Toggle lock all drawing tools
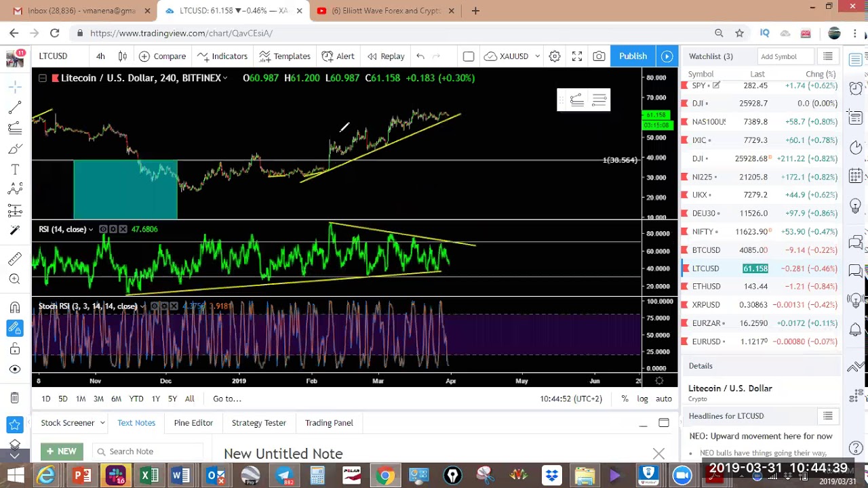The height and width of the screenshot is (488, 868). coord(14,349)
